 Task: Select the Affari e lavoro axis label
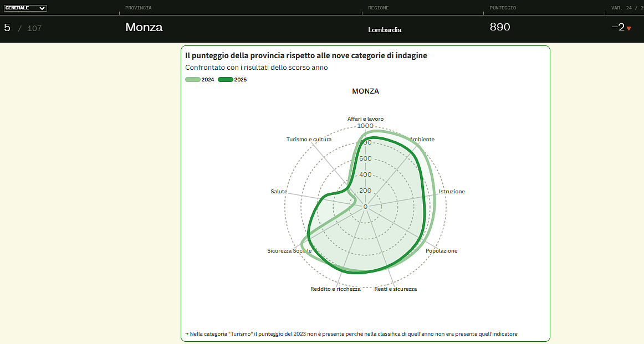click(365, 119)
